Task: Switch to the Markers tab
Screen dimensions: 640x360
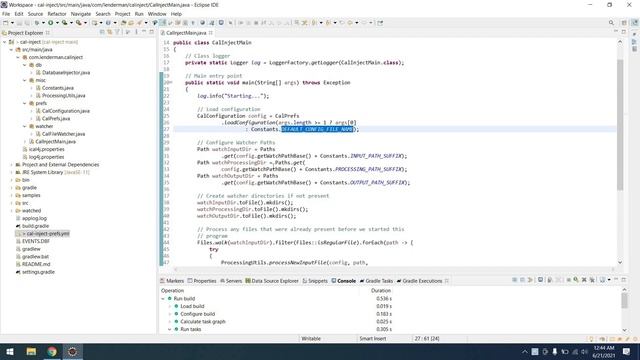Action: 172,281
